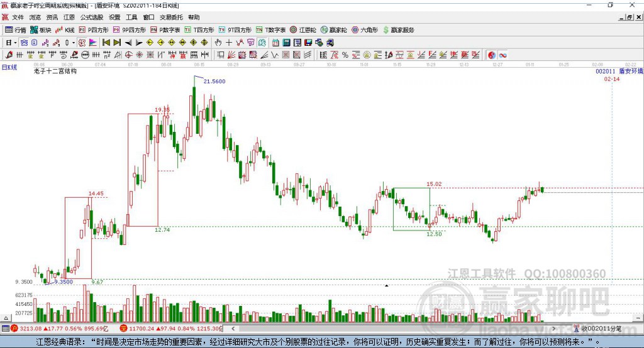The width and height of the screenshot is (644, 348).
Task: Toggle the highlighted red chart overlay icon
Action: click(82, 43)
